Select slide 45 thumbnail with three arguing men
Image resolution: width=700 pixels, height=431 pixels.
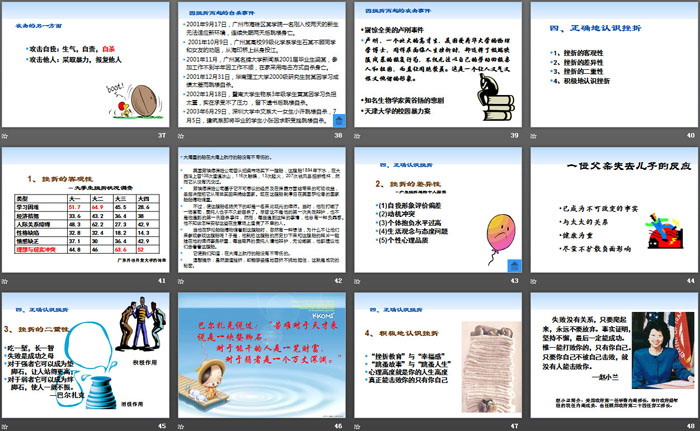[86, 356]
